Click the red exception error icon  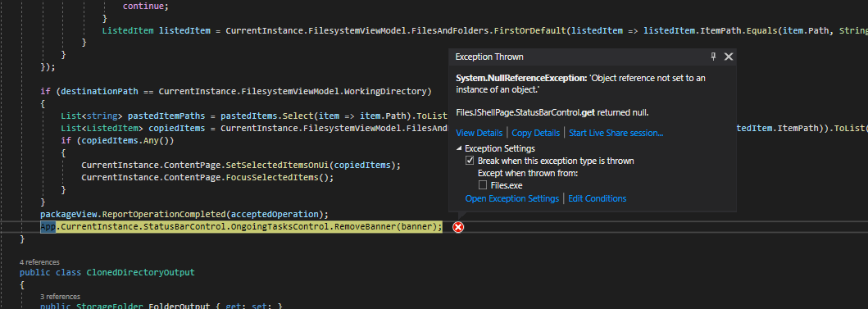pyautogui.click(x=458, y=227)
